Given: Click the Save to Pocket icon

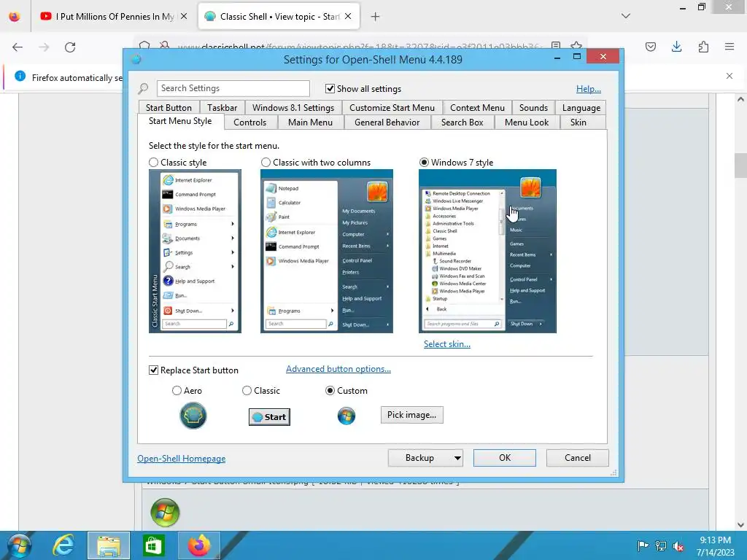Looking at the screenshot, I should pos(650,47).
